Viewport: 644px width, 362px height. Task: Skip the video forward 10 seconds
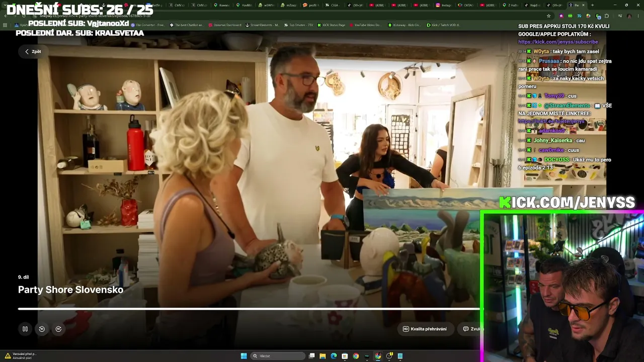pyautogui.click(x=58, y=329)
